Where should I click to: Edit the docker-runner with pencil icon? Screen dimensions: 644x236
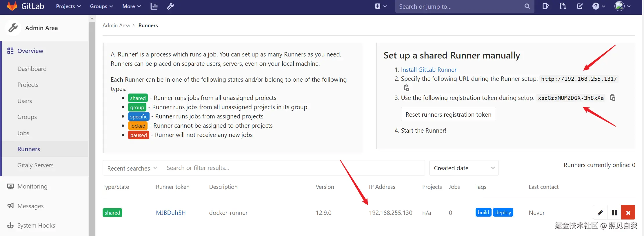pyautogui.click(x=600, y=213)
